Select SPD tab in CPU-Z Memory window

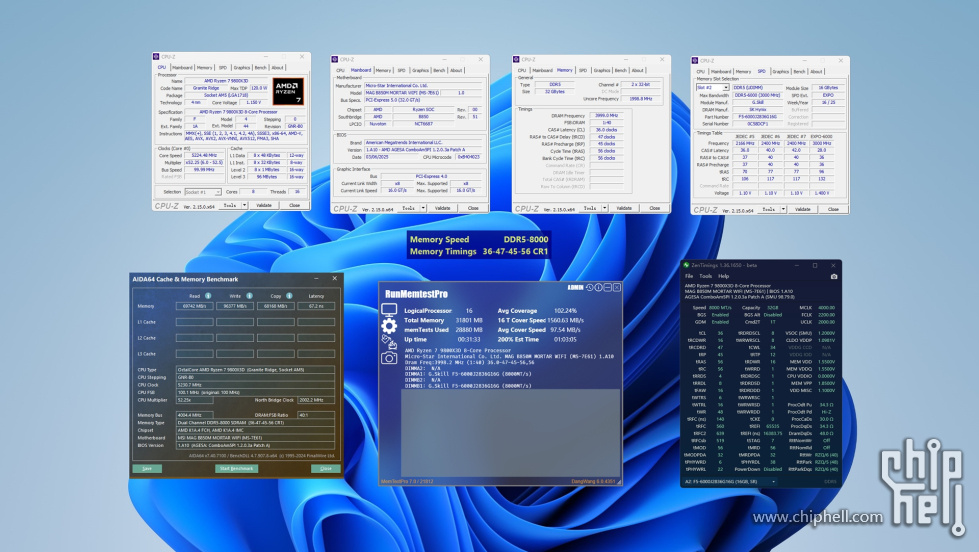pyautogui.click(x=583, y=70)
